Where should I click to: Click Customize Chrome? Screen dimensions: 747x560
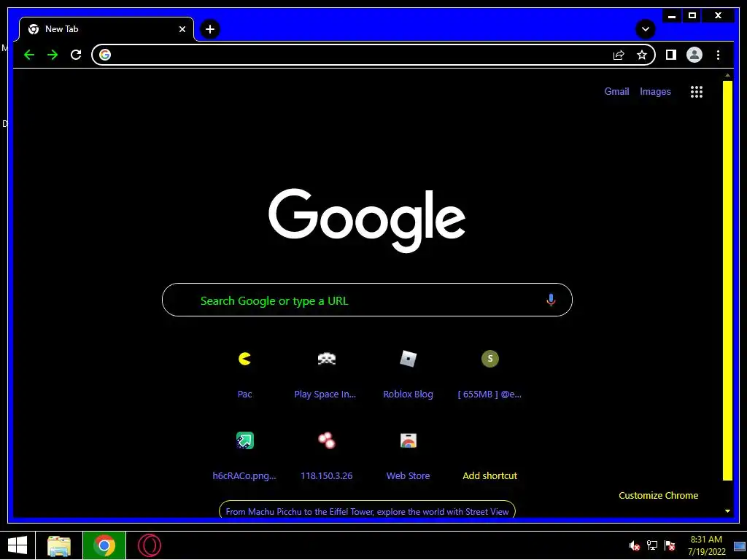pyautogui.click(x=659, y=496)
